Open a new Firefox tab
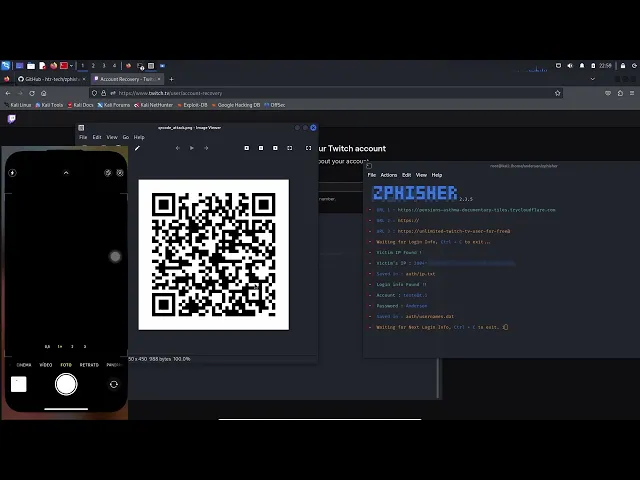 pos(171,79)
